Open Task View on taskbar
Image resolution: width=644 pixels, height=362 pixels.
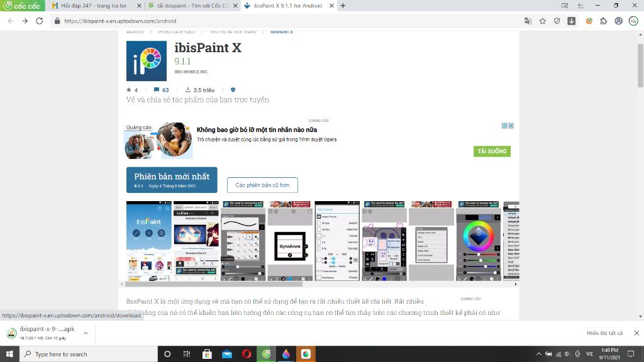click(186, 354)
